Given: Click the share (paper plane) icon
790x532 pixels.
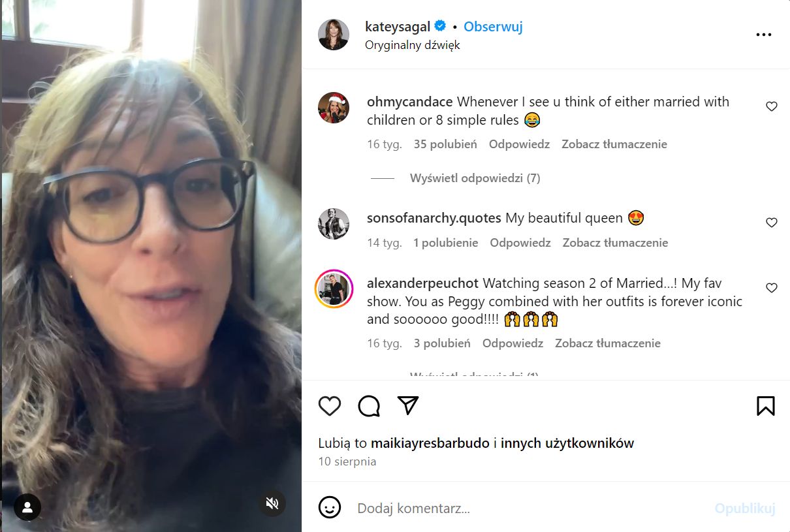Looking at the screenshot, I should [x=407, y=405].
